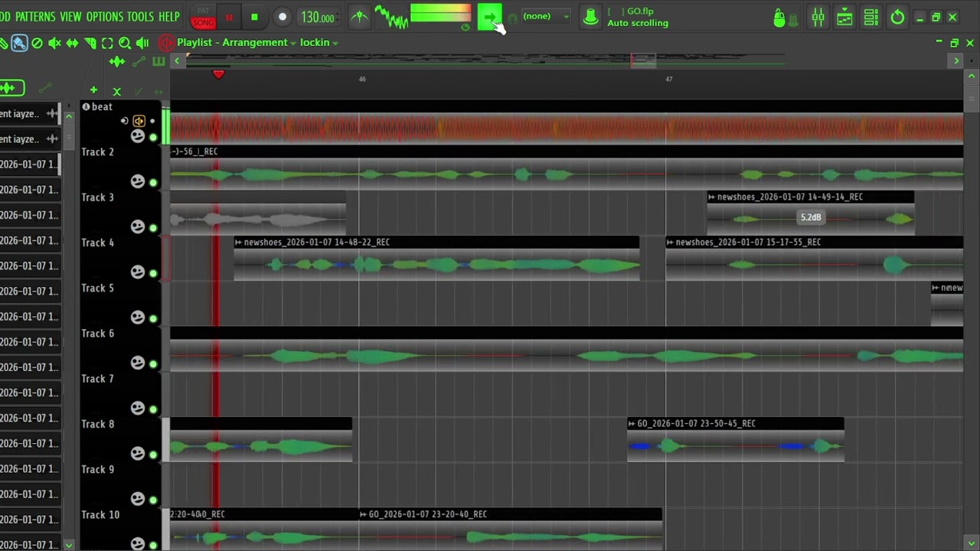
Task: Open the metronome tuner icon
Action: 359,17
